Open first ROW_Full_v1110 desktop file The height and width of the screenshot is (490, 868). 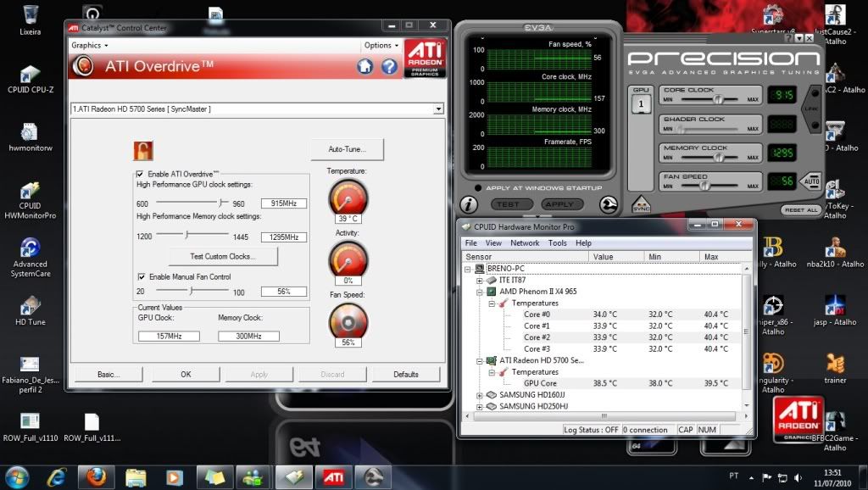click(x=31, y=427)
